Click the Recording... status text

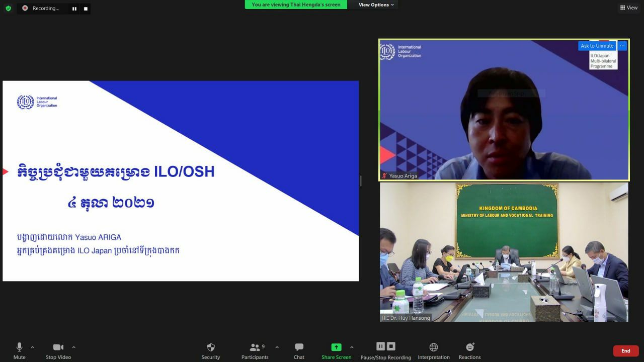46,8
